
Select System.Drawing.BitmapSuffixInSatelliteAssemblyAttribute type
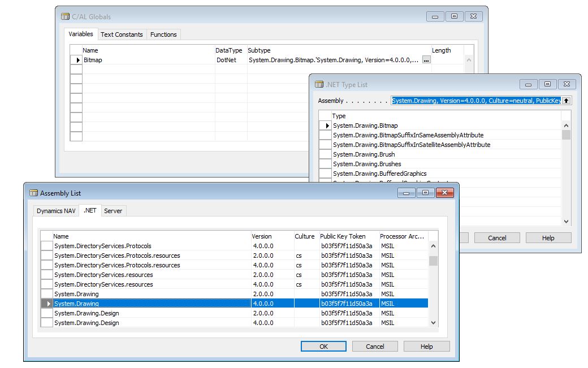coord(446,145)
